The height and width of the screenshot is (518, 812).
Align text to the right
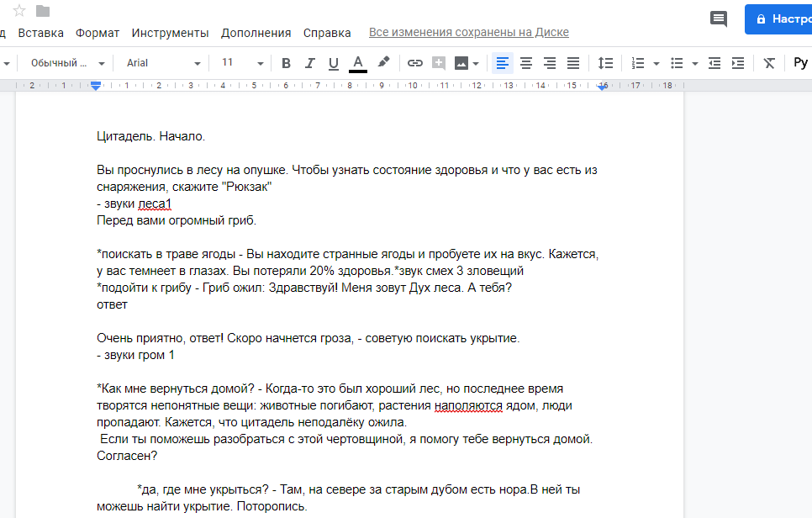click(x=550, y=63)
